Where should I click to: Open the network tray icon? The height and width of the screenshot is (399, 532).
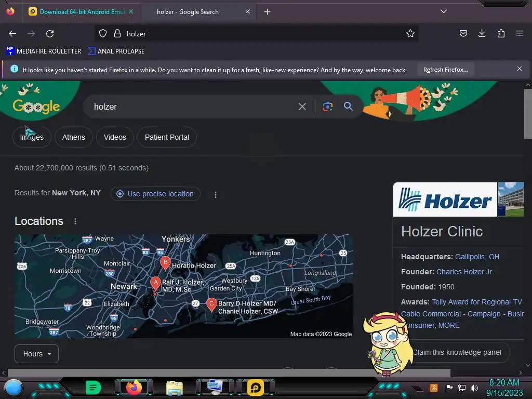pos(461,388)
